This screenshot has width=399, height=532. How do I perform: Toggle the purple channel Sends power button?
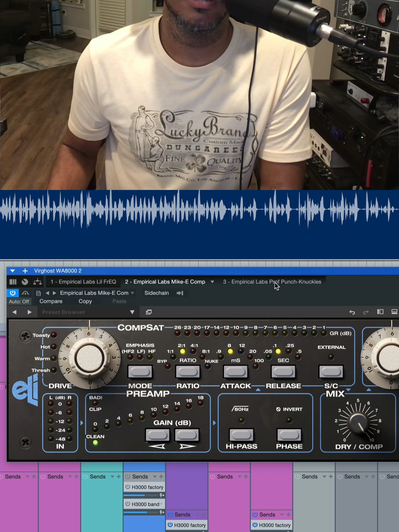(x=170, y=515)
